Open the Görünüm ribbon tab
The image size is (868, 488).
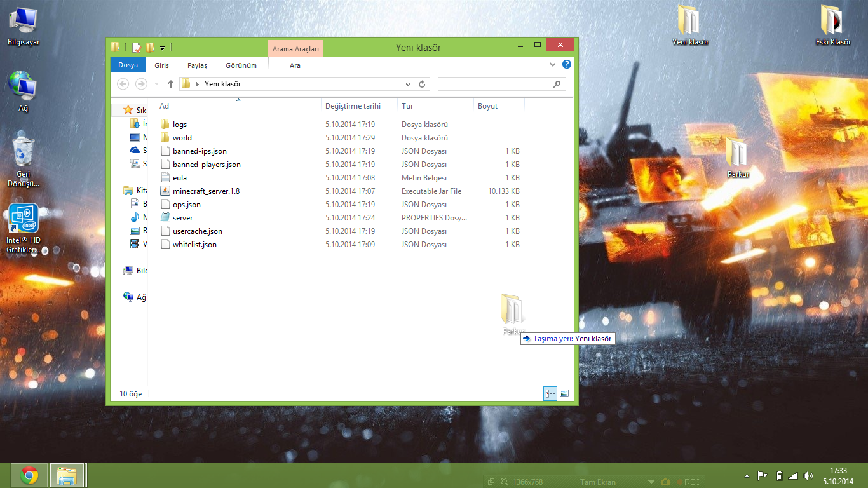241,65
